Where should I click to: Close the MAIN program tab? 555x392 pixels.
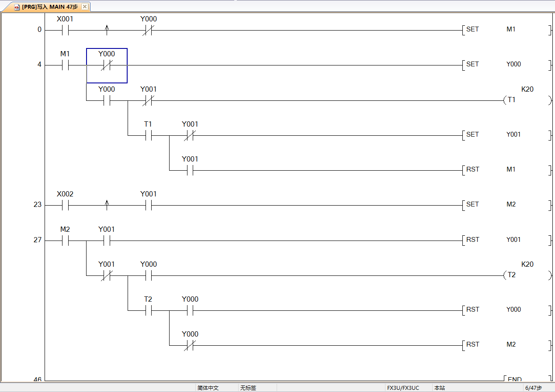85,7
